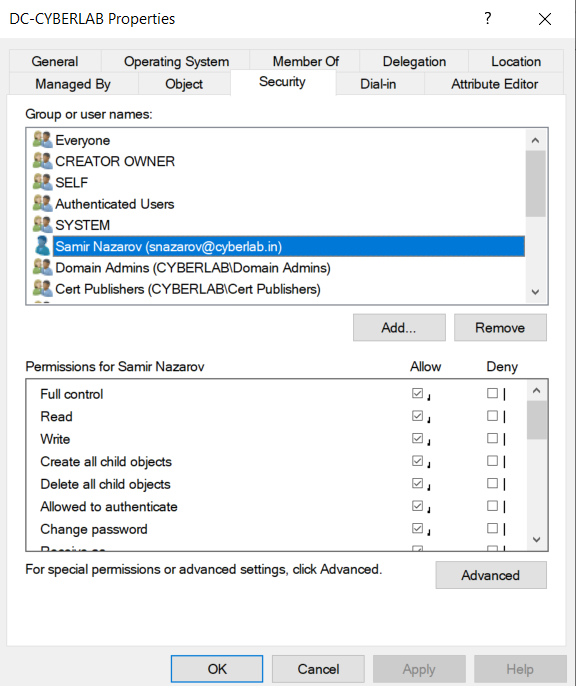Screen dimensions: 576x686
Task: Click the Samir Nazarov user icon
Action: click(x=42, y=246)
